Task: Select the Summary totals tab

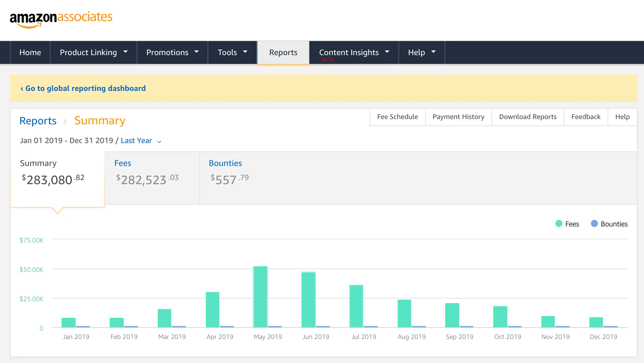Action: pyautogui.click(x=57, y=179)
